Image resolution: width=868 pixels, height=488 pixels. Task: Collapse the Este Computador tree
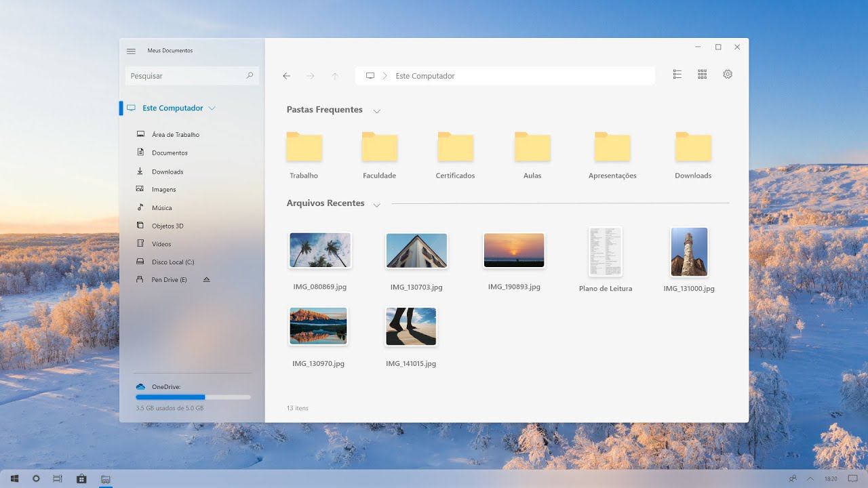(212, 108)
